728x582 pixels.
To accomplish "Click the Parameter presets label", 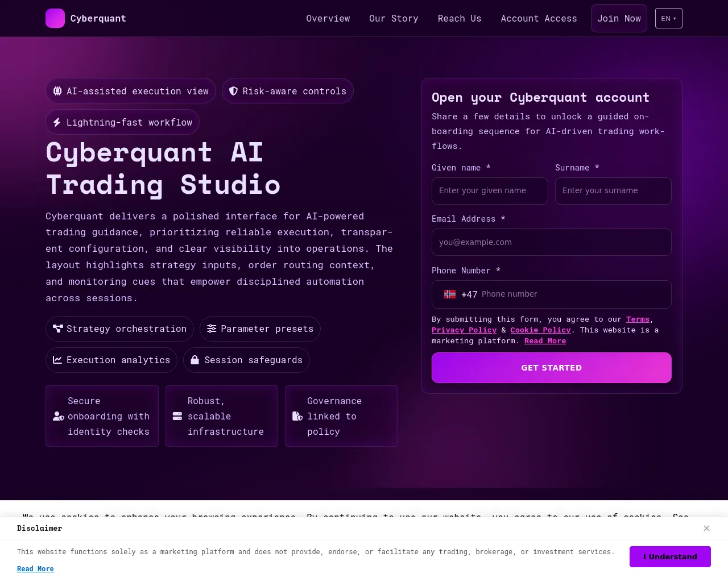I will [267, 329].
